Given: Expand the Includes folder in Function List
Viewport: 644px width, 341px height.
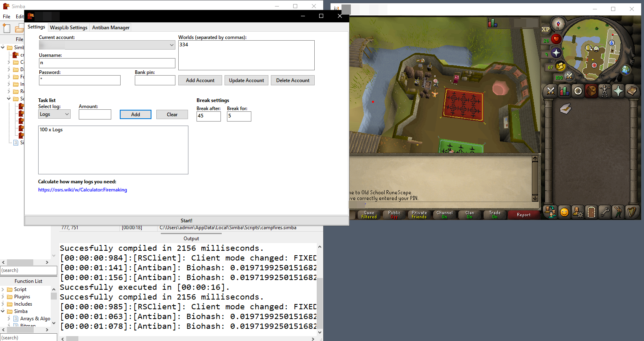Looking at the screenshot, I should click(x=3, y=304).
